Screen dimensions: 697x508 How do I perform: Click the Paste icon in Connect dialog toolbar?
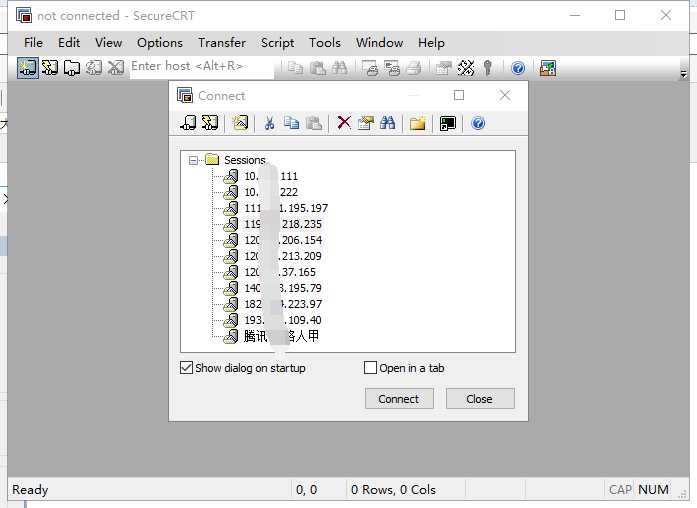314,123
